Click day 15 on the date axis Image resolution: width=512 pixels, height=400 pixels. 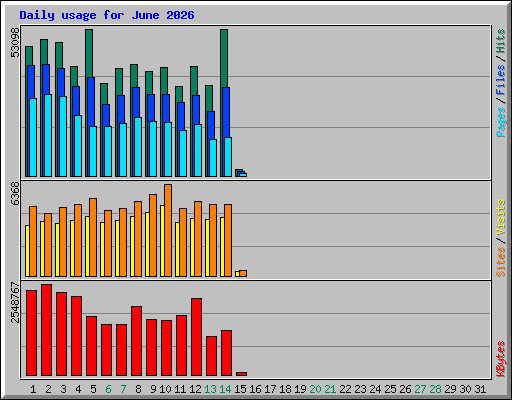[x=240, y=389]
